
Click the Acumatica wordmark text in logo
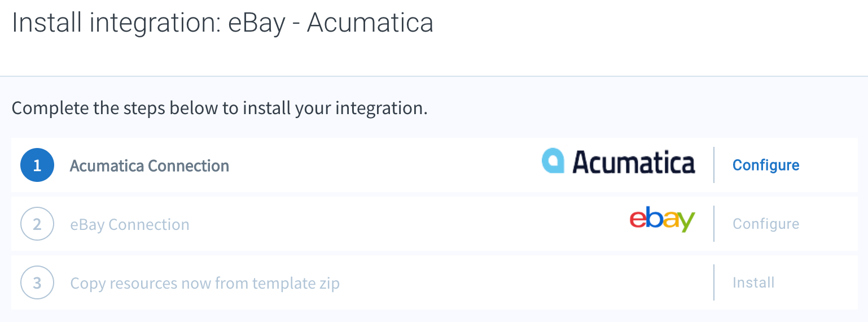(634, 162)
